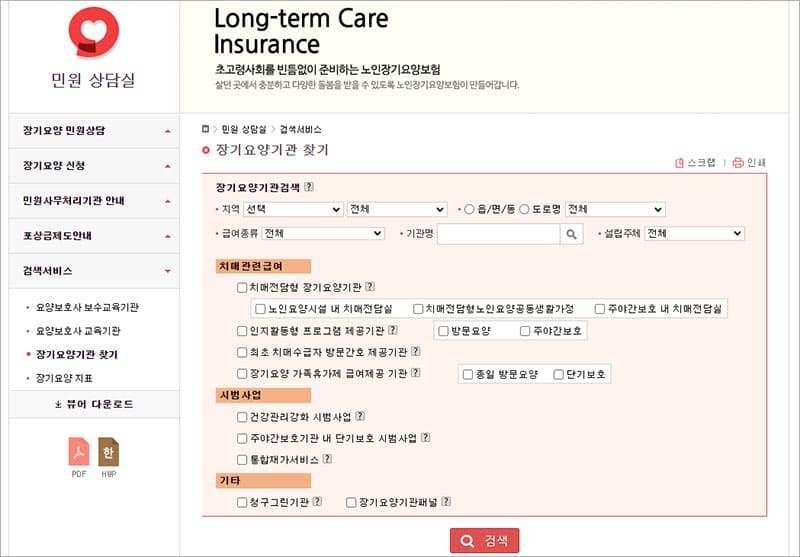Screen dimensions: 800x557
Task: Open the 지역 선택 dropdown
Action: click(x=293, y=209)
